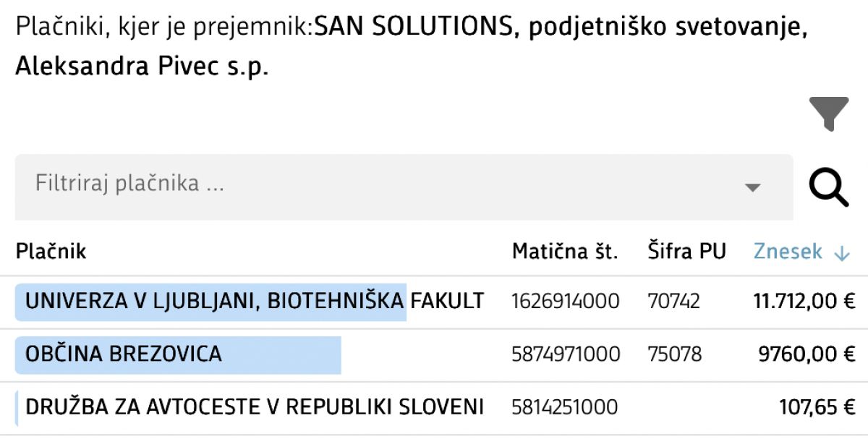Open the funnel filter icon
868x439 pixels.
click(x=828, y=114)
